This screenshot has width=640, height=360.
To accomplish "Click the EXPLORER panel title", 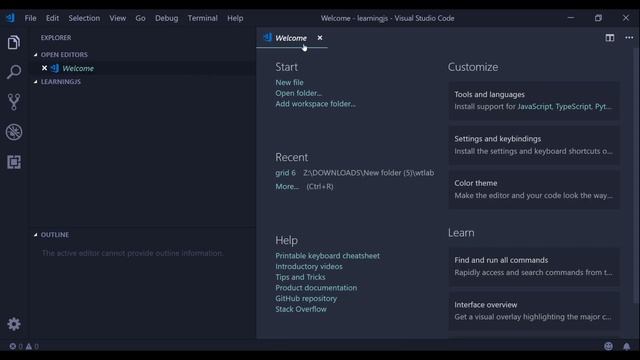I will click(x=56, y=38).
